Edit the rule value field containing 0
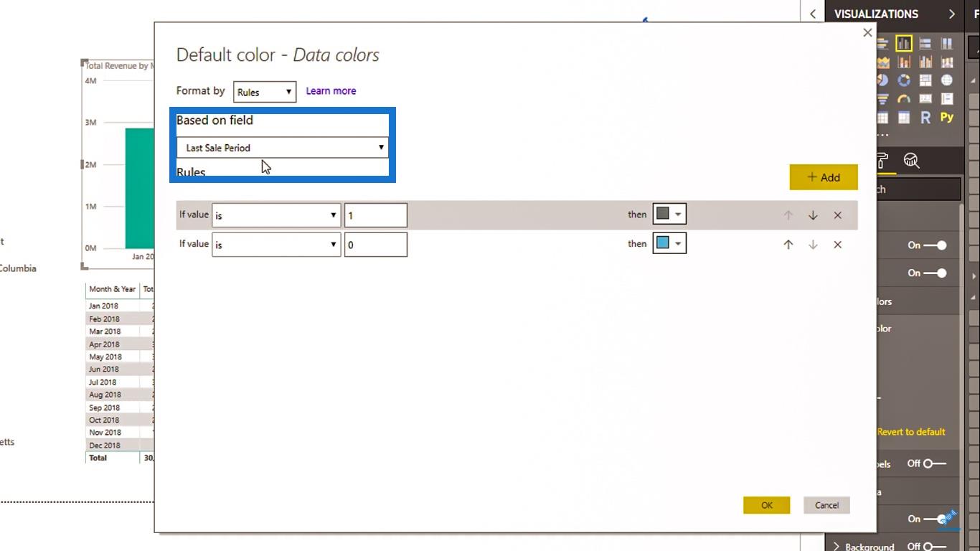This screenshot has width=980, height=551. click(x=376, y=245)
